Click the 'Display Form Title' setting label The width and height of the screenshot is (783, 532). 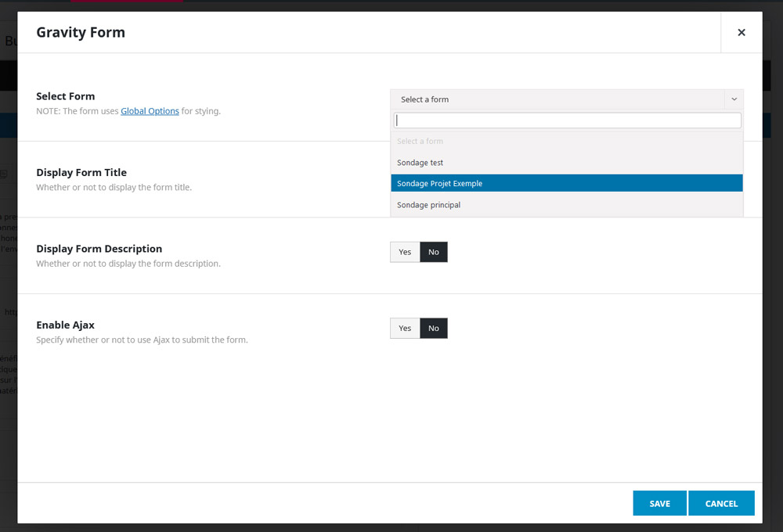81,172
